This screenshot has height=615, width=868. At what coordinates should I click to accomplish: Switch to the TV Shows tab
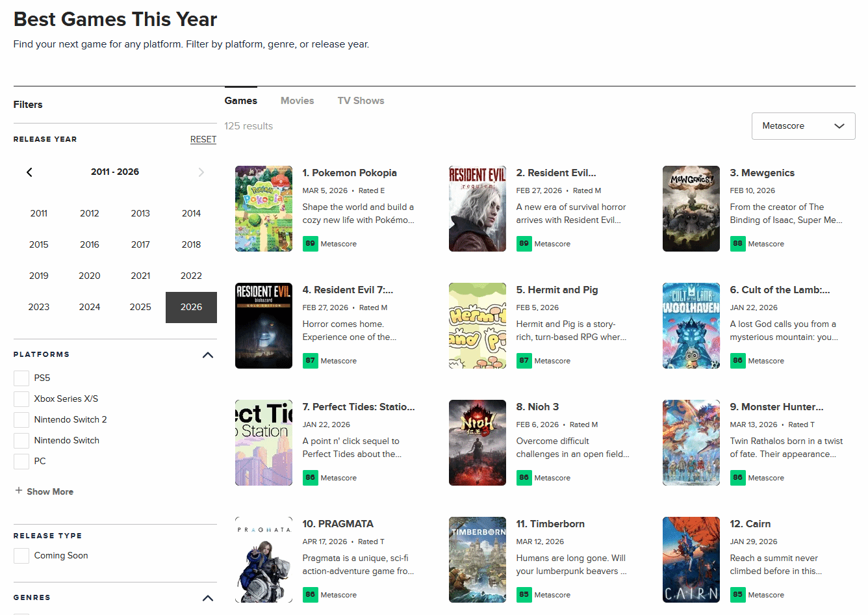361,101
